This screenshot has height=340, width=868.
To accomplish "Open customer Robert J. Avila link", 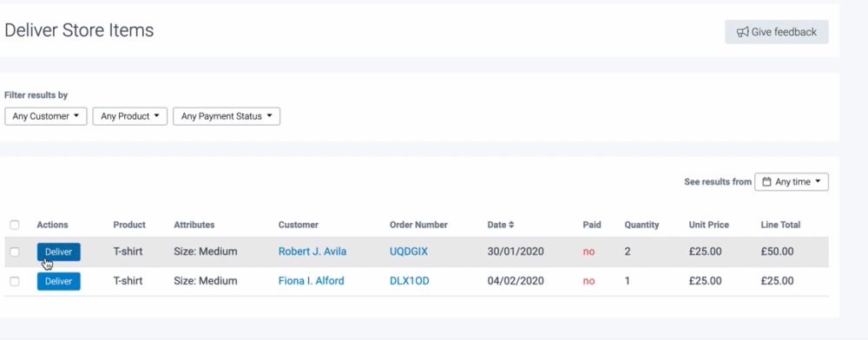I will pyautogui.click(x=312, y=252).
